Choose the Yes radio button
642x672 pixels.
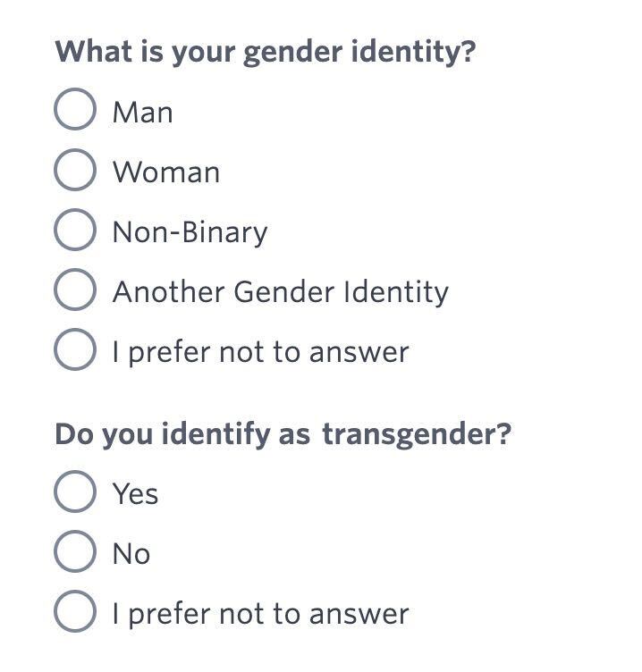point(75,493)
